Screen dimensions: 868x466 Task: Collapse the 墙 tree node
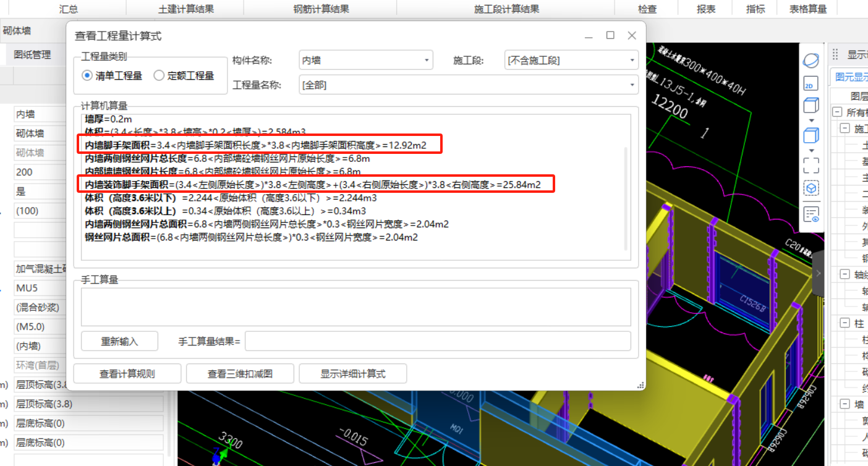click(x=845, y=404)
